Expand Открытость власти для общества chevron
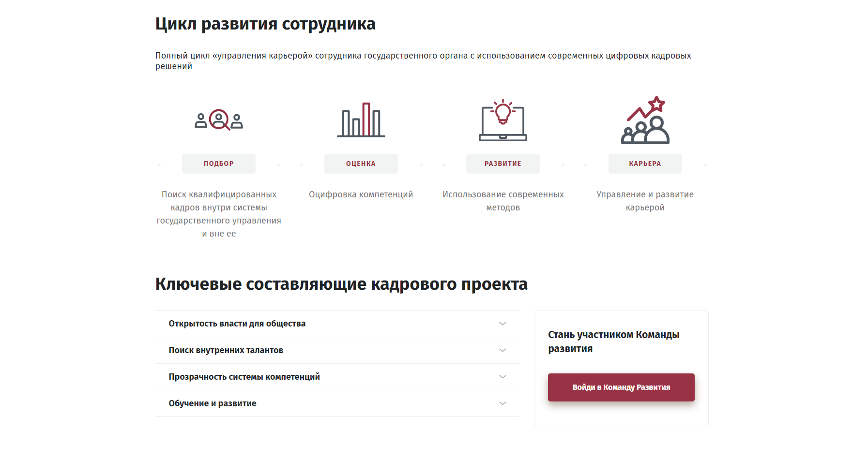The width and height of the screenshot is (868, 460). [503, 324]
